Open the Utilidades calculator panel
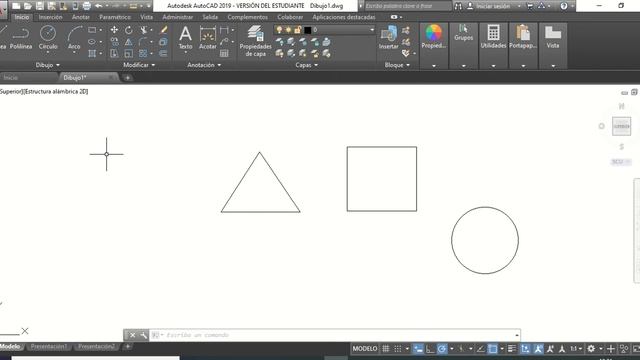Screen dimensions: 640x360 (x=493, y=37)
